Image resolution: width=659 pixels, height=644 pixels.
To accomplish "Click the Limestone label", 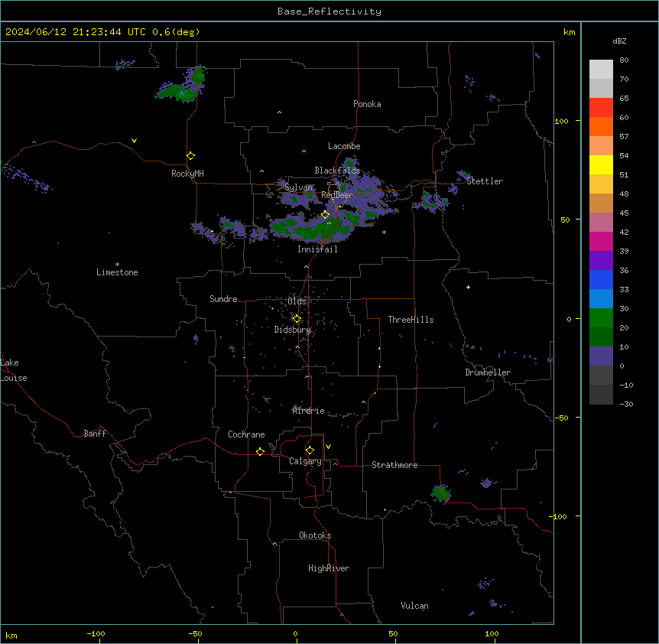I will (x=117, y=272).
